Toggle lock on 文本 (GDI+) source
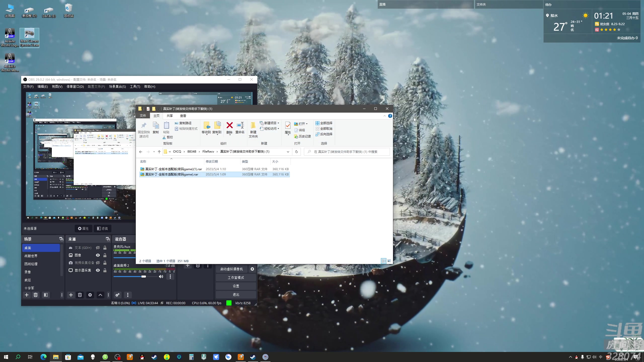 coord(105,248)
